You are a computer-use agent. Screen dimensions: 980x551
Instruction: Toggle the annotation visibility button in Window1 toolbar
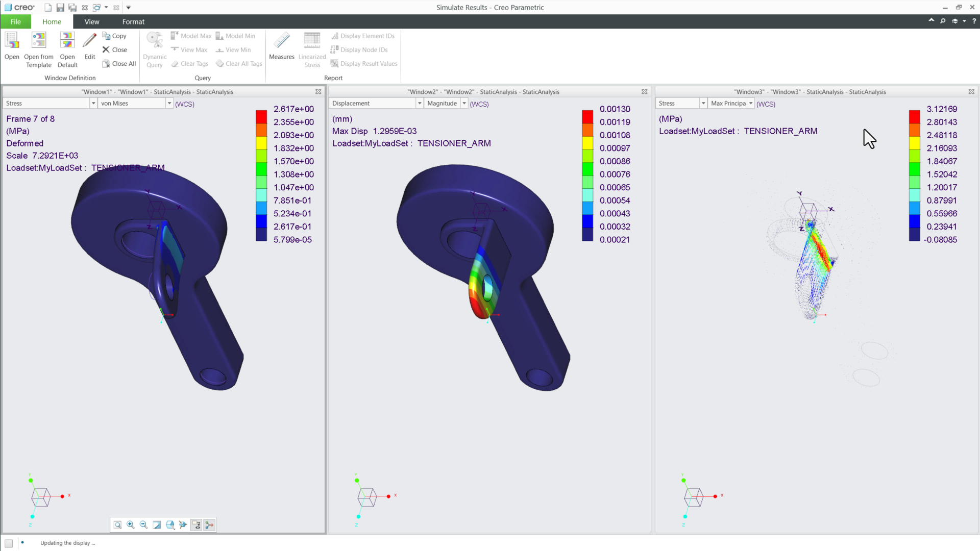click(x=196, y=524)
